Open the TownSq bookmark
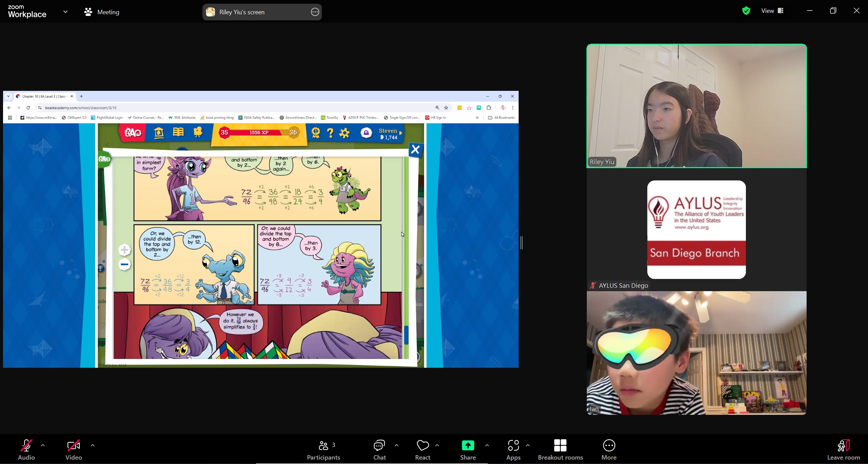 [329, 118]
